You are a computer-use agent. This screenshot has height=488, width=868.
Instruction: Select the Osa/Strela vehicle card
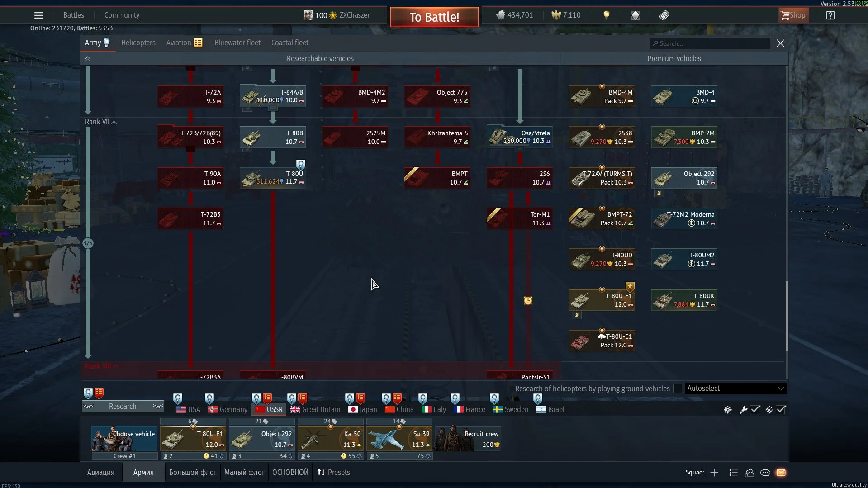(519, 137)
